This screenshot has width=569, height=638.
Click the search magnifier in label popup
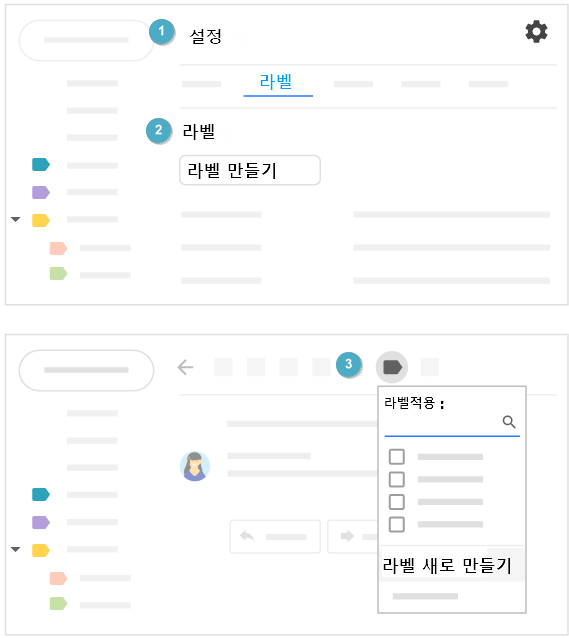click(x=509, y=422)
